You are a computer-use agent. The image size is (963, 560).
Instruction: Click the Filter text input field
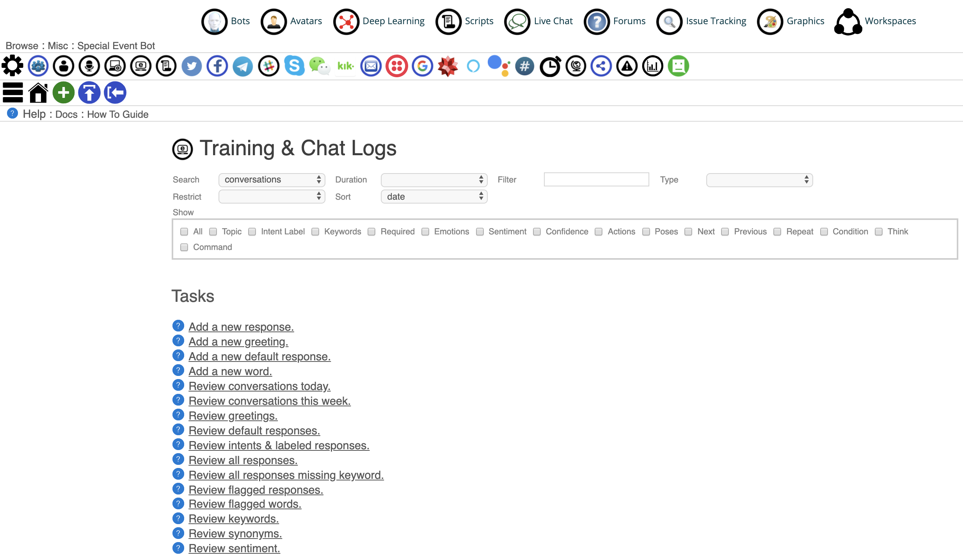596,180
